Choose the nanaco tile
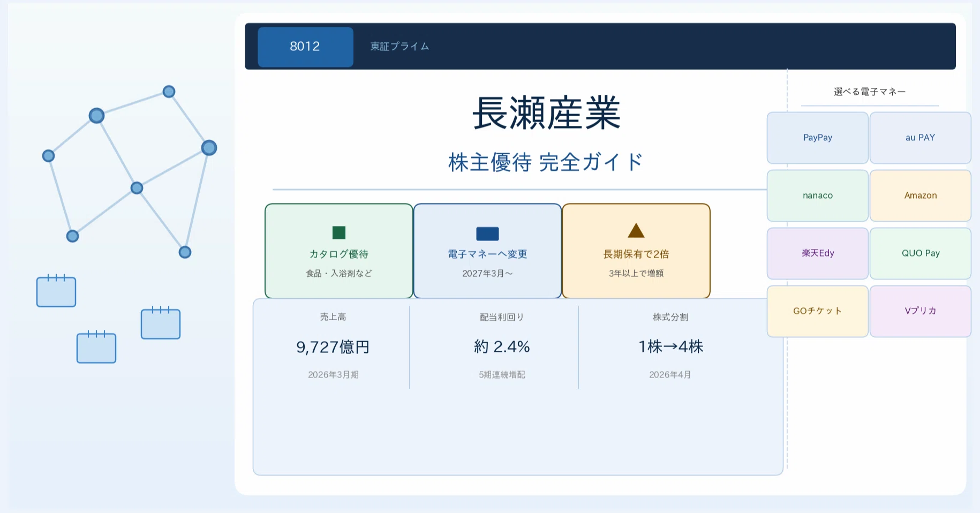The height and width of the screenshot is (513, 980). [818, 195]
